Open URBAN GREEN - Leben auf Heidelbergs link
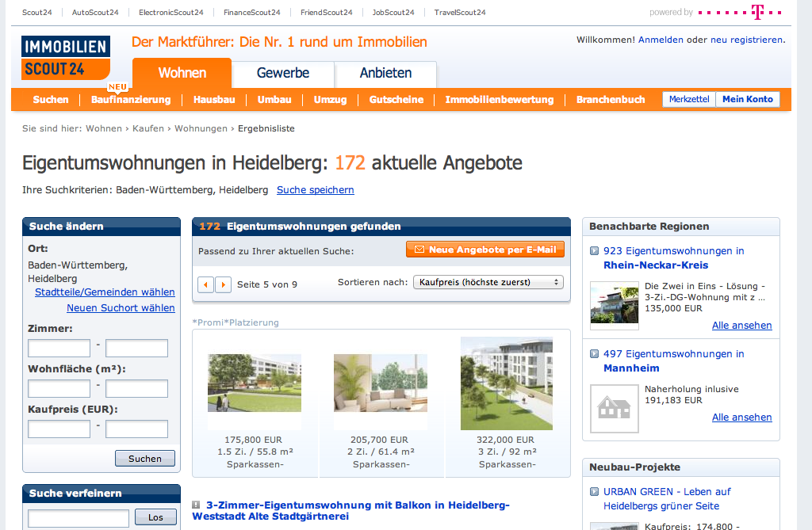 (x=667, y=499)
